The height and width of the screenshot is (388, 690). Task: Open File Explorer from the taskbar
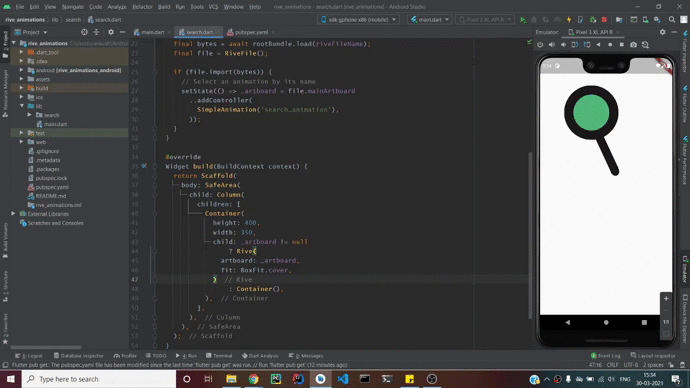point(231,379)
